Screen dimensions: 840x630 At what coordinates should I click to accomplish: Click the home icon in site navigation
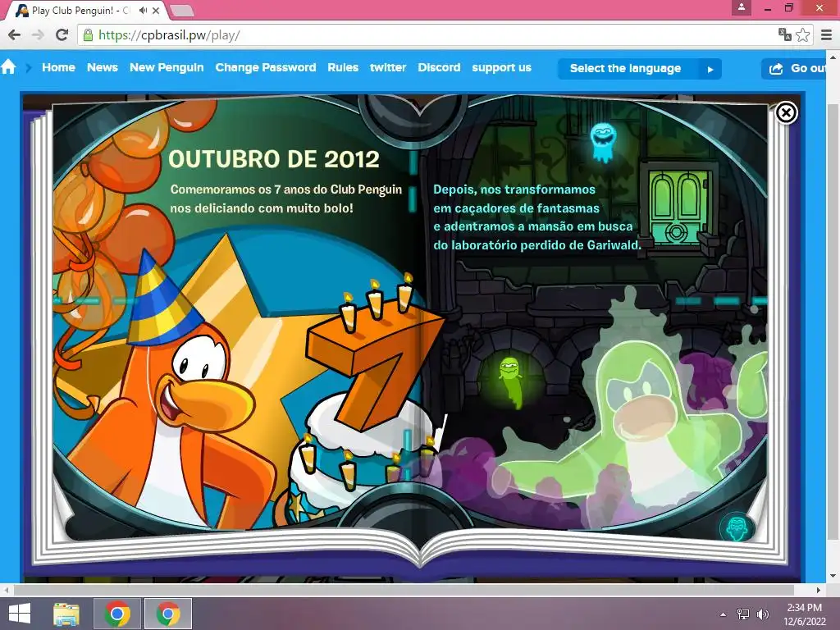[8, 67]
